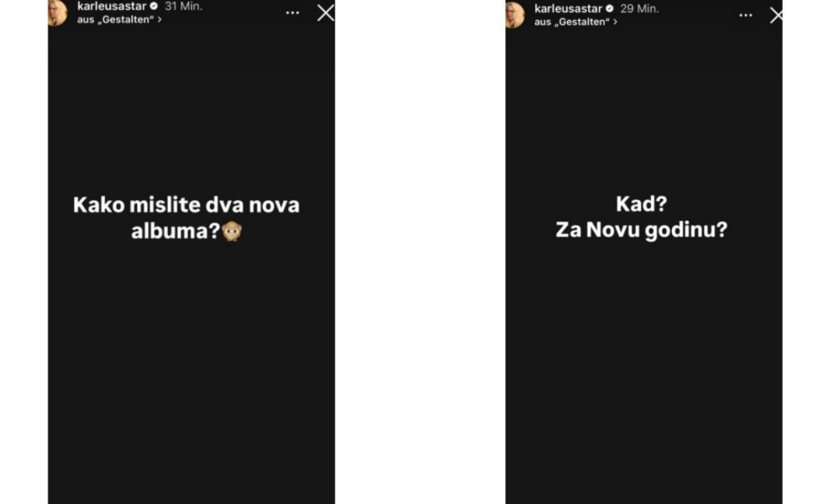The width and height of the screenshot is (840, 504).
Task: Open more options on the 31 Min. story
Action: point(293,12)
